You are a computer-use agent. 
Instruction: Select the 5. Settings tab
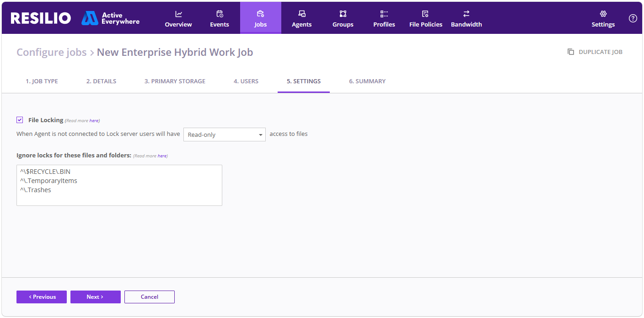click(x=304, y=81)
